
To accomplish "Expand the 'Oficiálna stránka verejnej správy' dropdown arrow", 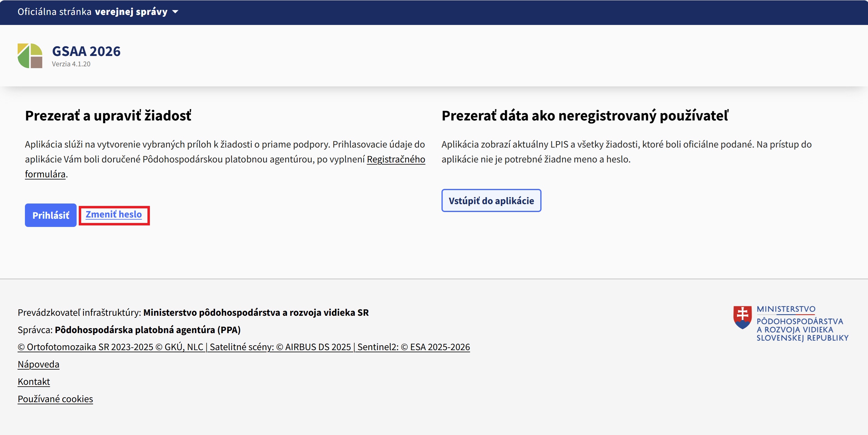I will click(175, 12).
